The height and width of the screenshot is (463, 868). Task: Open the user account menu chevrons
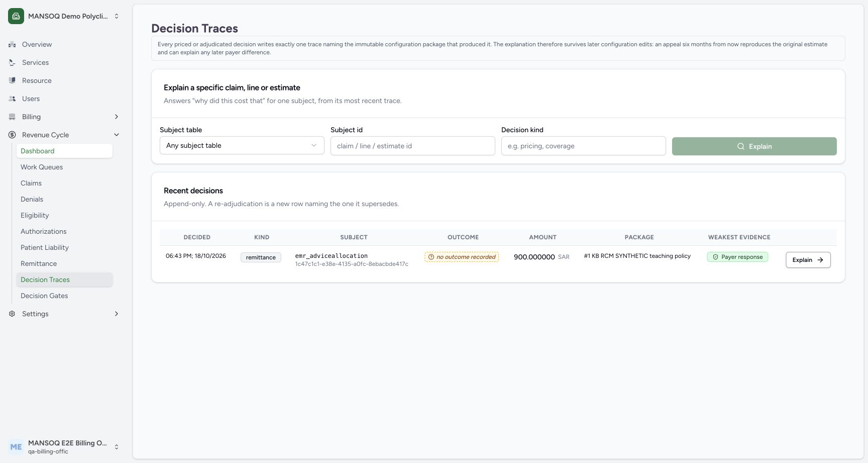coord(117,447)
